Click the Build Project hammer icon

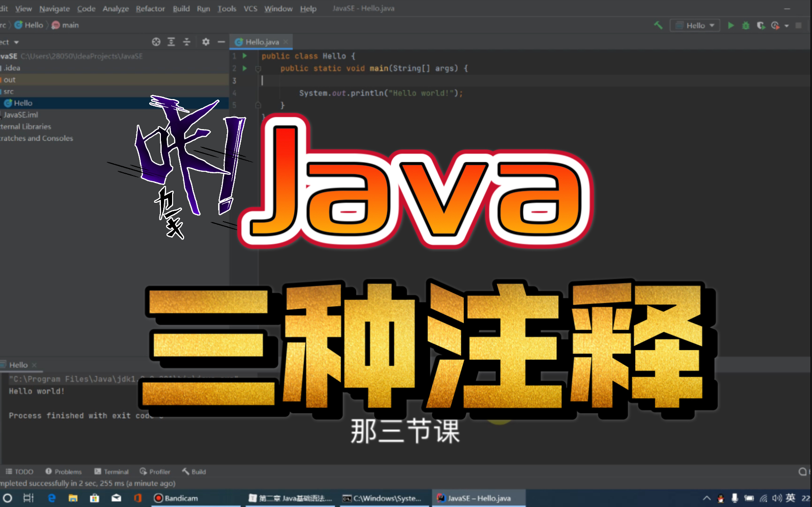click(658, 25)
